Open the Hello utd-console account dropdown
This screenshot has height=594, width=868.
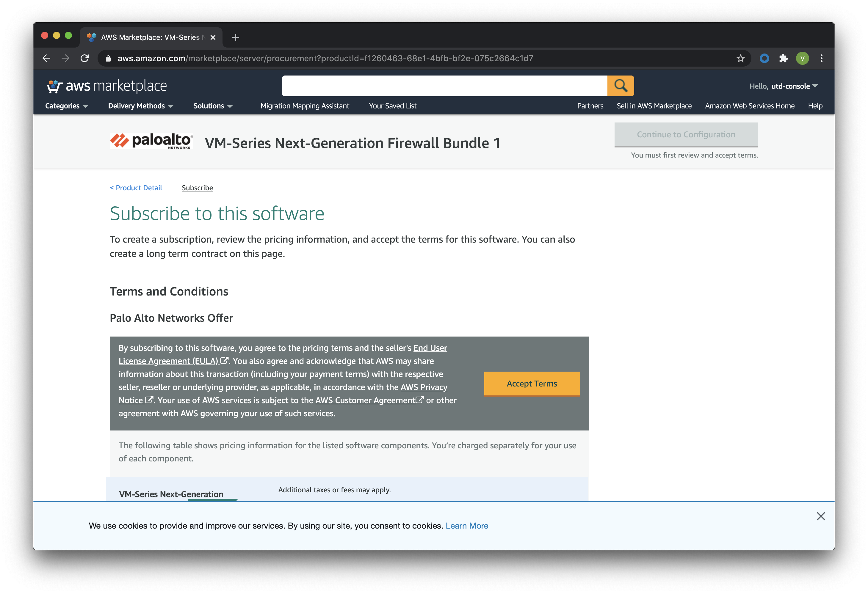784,86
